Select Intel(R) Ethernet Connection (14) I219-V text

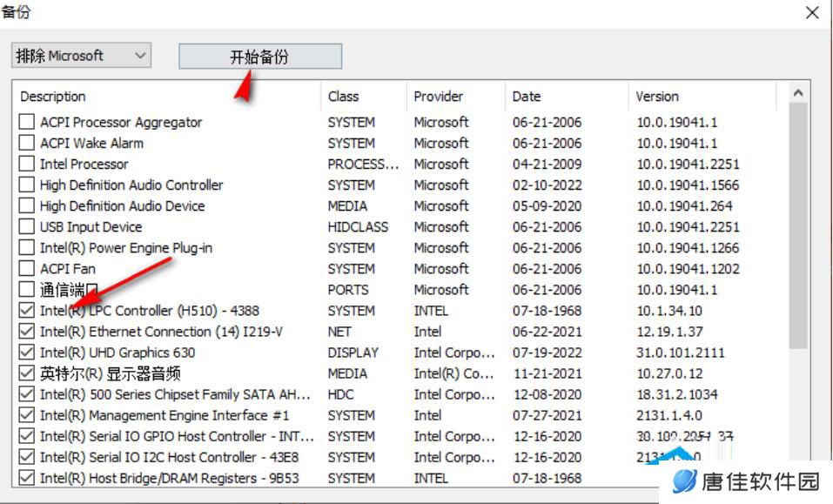tap(161, 332)
